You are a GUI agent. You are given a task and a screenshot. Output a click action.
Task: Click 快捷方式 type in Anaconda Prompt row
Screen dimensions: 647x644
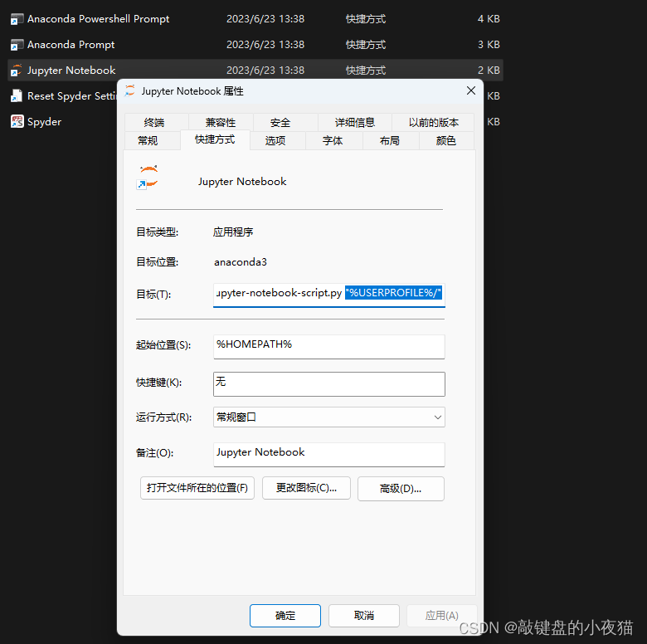[x=366, y=45]
